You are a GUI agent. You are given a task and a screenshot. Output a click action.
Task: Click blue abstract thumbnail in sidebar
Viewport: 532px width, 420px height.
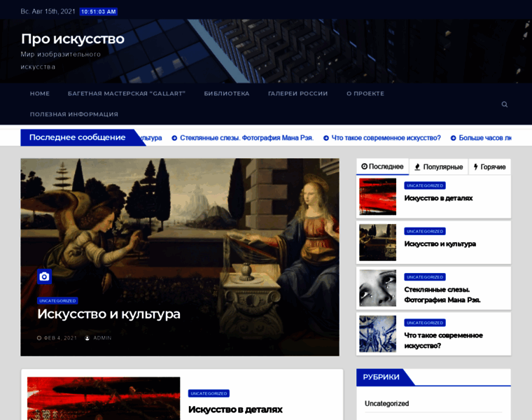click(377, 334)
